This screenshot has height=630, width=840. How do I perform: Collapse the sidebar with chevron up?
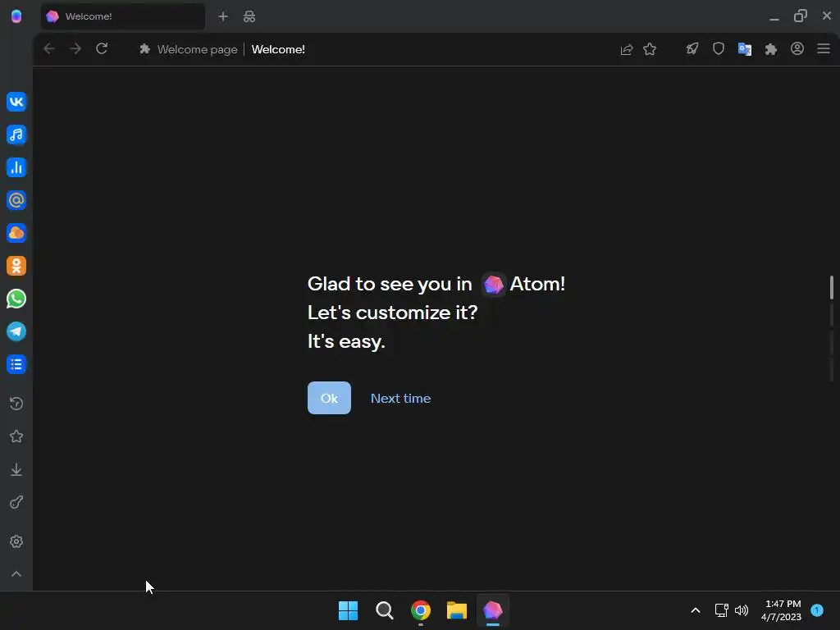pyautogui.click(x=16, y=573)
